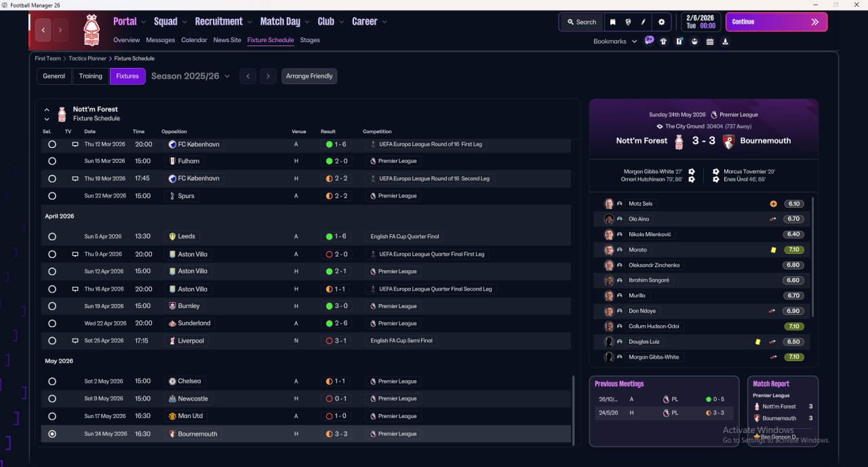Click the Nottingham Forest club crest
This screenshot has width=868, height=467.
(91, 29)
